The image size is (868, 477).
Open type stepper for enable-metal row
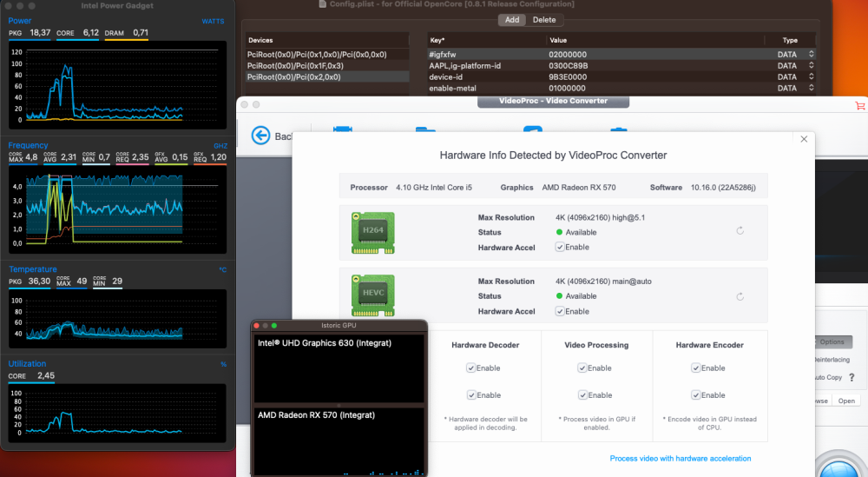coord(811,88)
